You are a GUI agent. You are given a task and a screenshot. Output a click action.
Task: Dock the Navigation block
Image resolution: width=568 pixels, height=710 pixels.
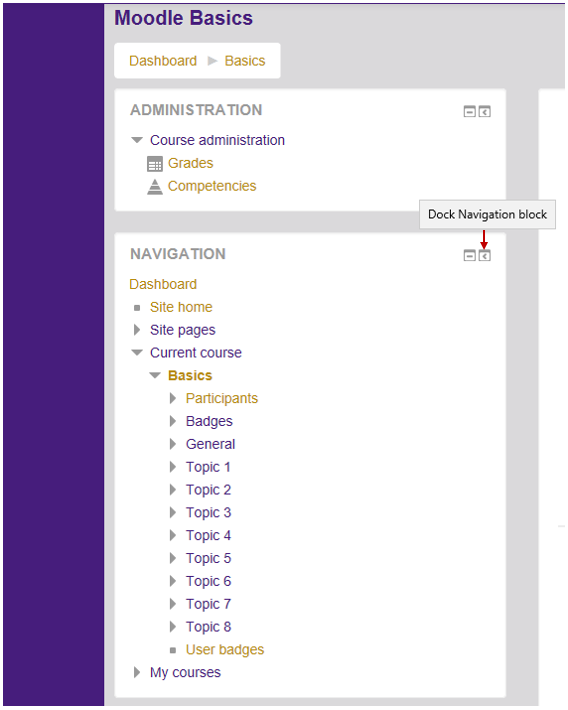485,256
